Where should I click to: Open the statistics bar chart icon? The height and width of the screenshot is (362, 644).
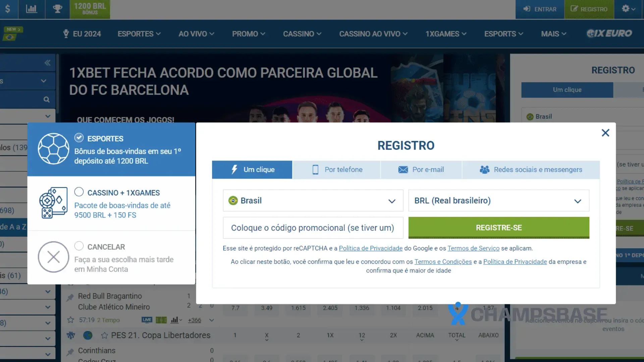[x=32, y=9]
